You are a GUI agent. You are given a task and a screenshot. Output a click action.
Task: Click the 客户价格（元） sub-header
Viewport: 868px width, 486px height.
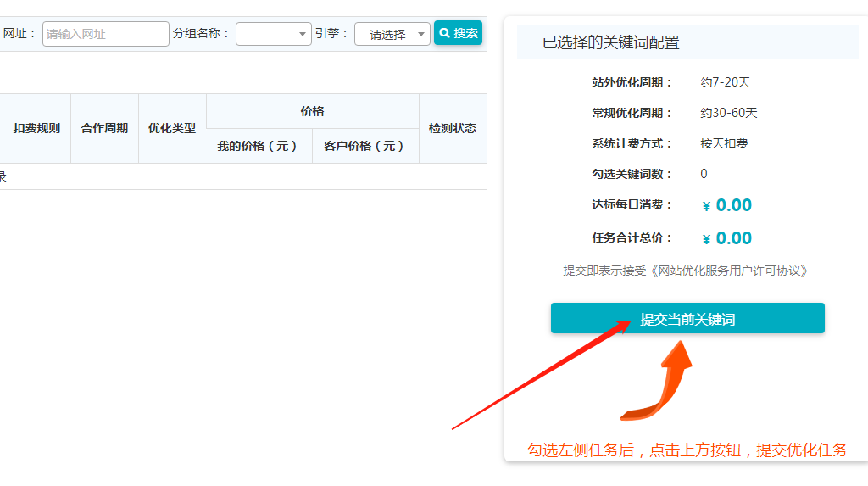pos(365,146)
